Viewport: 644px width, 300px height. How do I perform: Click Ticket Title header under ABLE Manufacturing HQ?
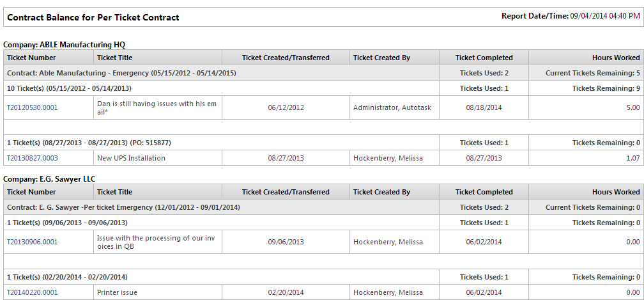point(115,58)
